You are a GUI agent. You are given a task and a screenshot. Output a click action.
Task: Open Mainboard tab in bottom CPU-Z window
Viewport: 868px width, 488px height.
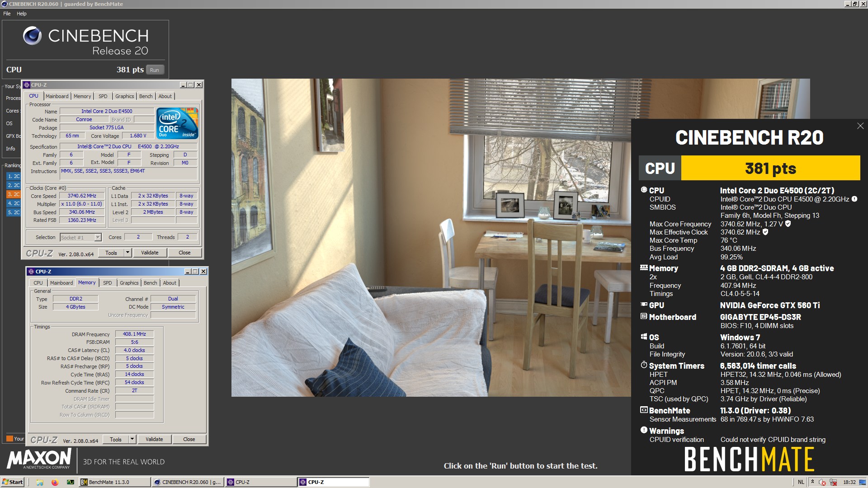61,283
